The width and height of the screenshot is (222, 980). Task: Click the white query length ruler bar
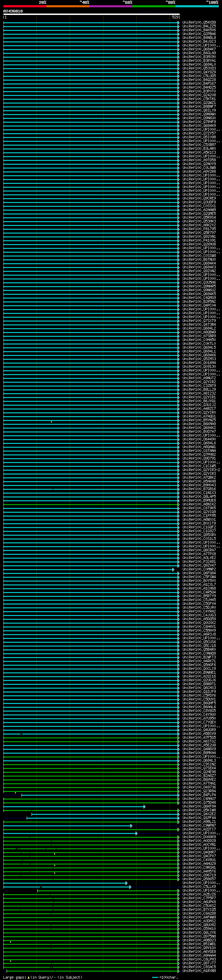click(92, 15)
